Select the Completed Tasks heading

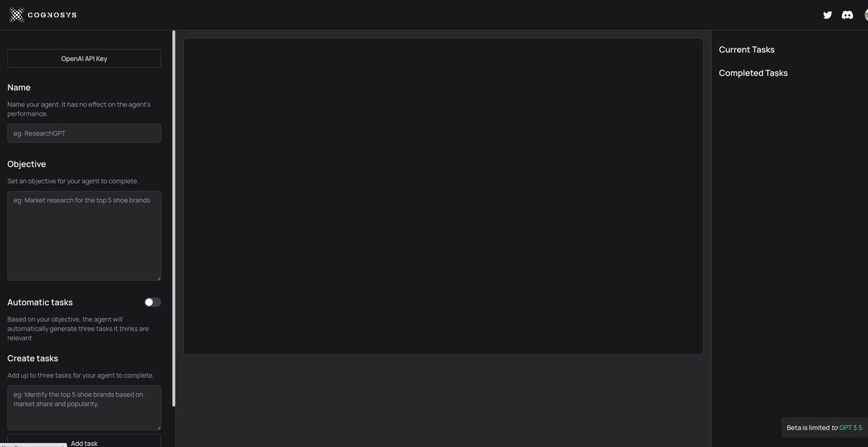pyautogui.click(x=753, y=73)
